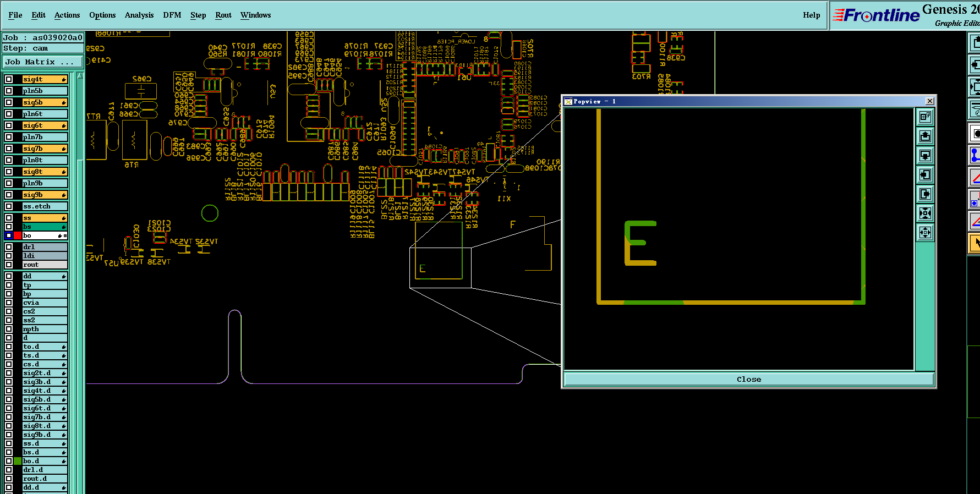Open the Help menu
The image size is (980, 494).
coord(812,15)
